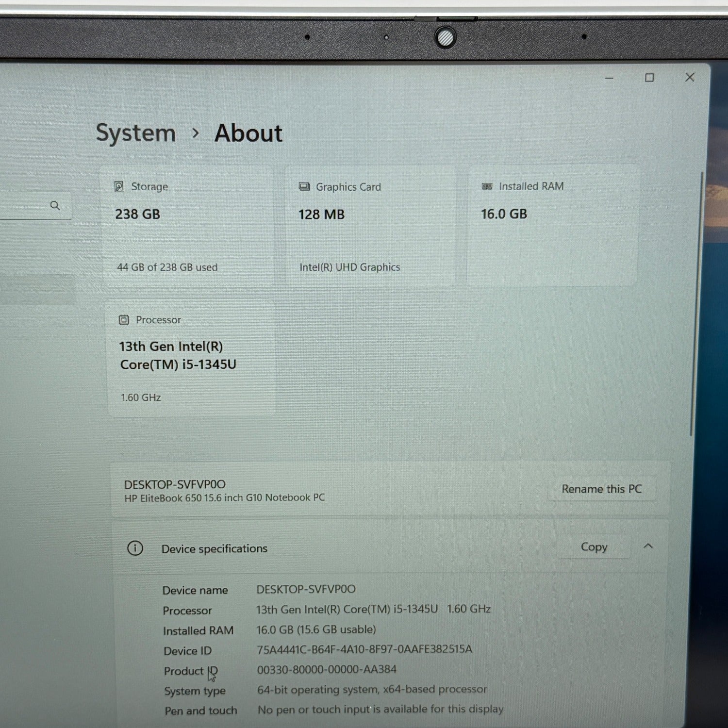The height and width of the screenshot is (728, 728).
Task: Click the settings search field
Action: (x=35, y=206)
